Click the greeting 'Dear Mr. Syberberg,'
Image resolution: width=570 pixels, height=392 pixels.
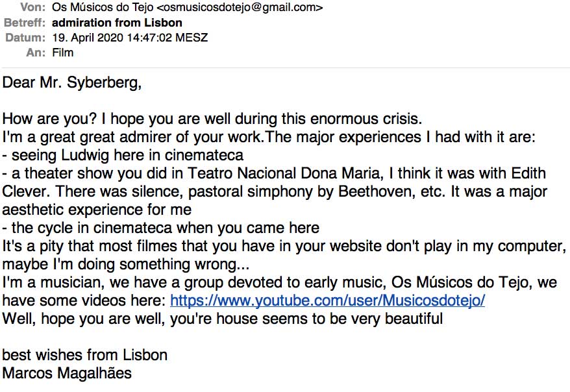pos(72,83)
